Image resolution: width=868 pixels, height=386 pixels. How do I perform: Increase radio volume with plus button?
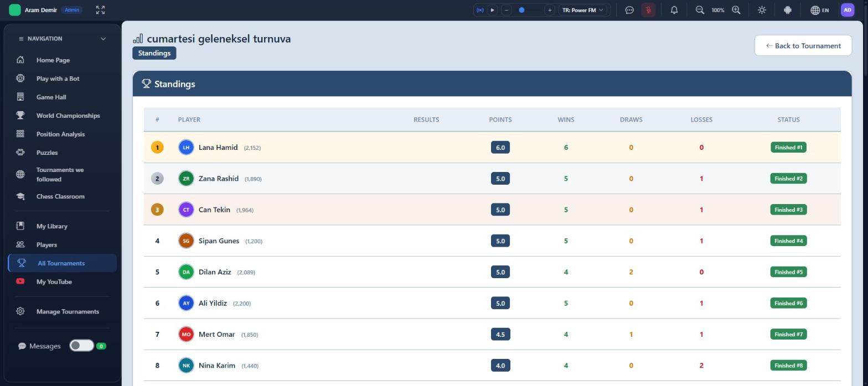pyautogui.click(x=549, y=10)
